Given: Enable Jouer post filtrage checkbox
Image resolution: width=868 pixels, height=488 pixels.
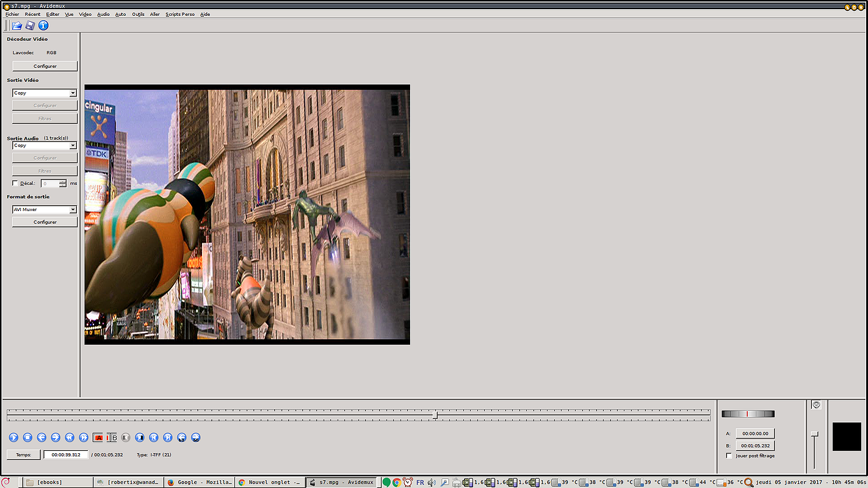Looking at the screenshot, I should pos(729,456).
